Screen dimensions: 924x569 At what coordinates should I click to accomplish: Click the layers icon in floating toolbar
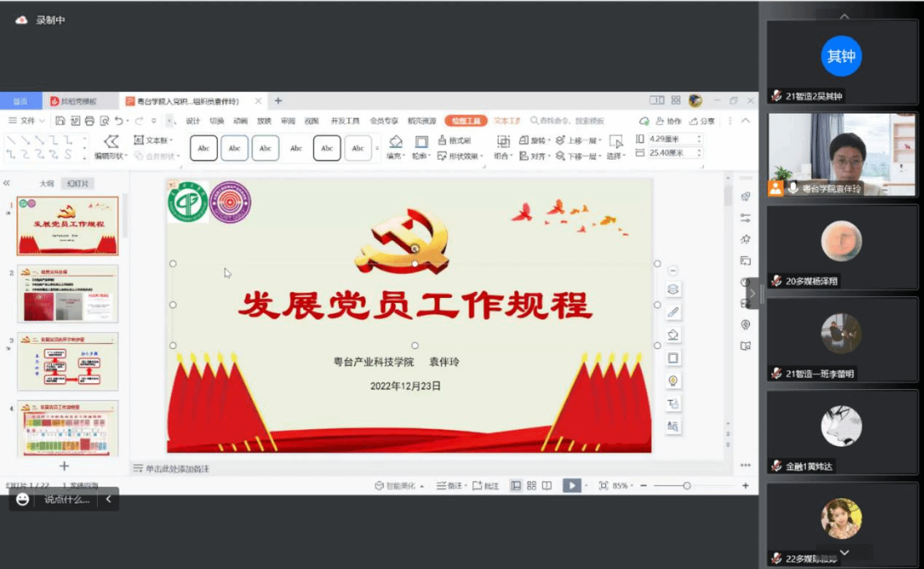point(673,289)
